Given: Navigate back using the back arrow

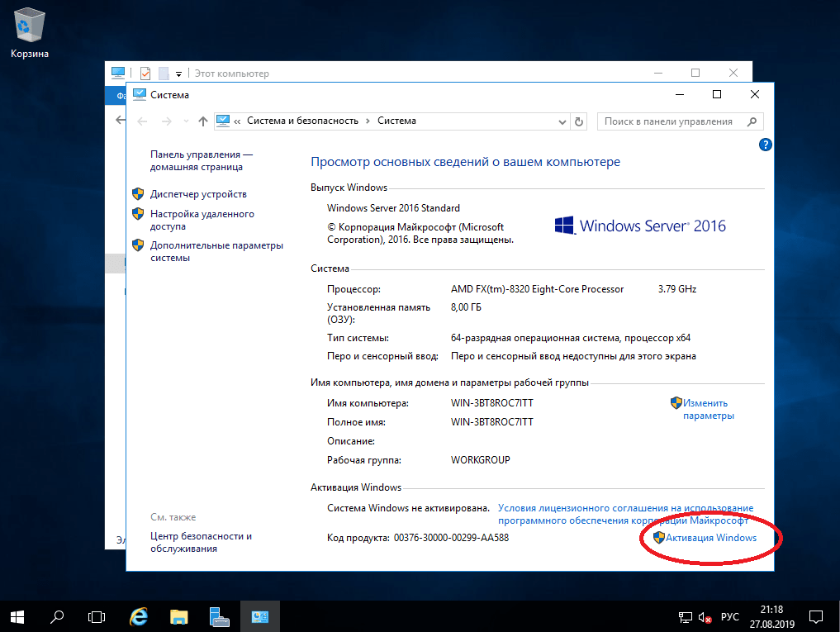Looking at the screenshot, I should pyautogui.click(x=142, y=121).
